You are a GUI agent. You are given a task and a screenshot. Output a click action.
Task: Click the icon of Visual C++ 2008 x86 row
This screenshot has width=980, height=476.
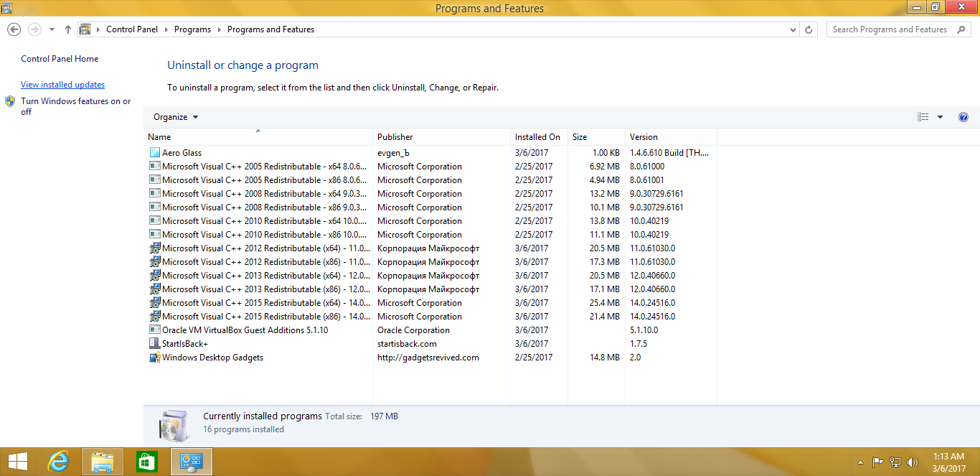154,207
